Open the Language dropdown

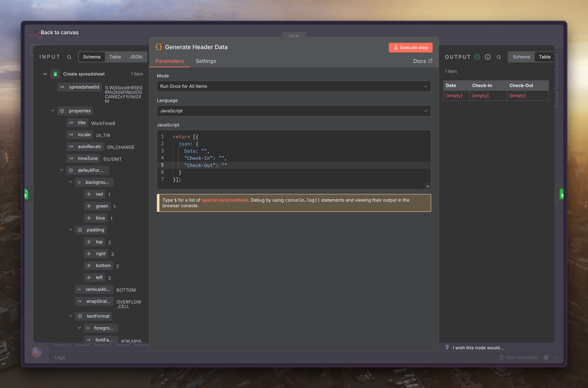click(294, 111)
